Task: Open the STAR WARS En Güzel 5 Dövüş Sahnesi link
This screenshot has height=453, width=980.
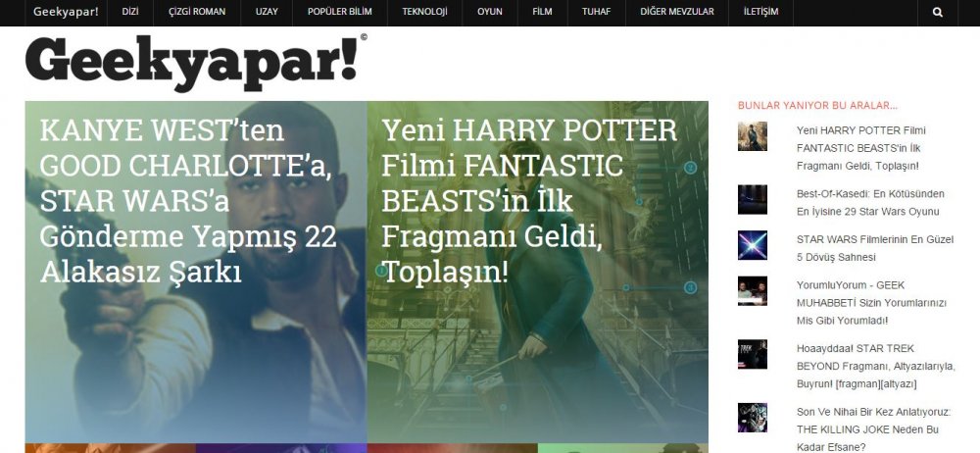Action: [875, 248]
